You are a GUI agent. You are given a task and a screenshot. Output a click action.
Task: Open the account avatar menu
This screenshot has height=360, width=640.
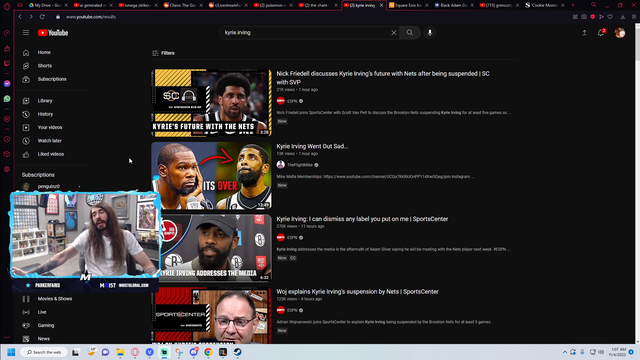pyautogui.click(x=620, y=33)
